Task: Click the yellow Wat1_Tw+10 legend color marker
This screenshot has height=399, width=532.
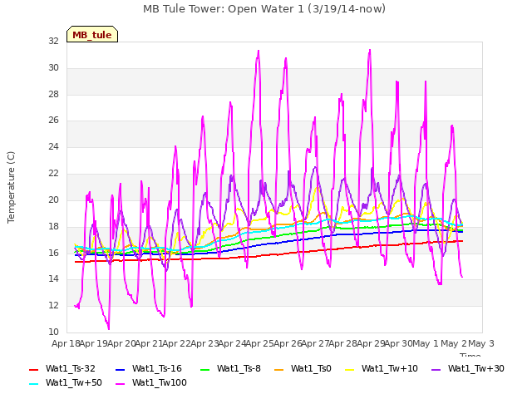Action: 350,369
